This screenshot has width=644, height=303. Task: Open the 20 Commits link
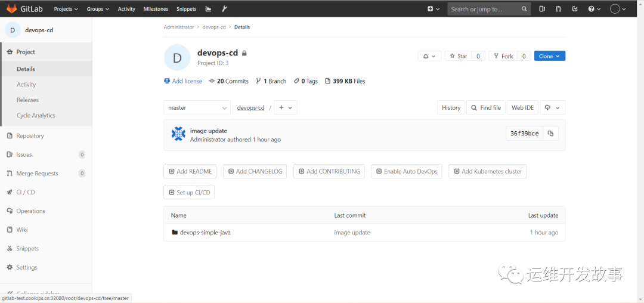[x=229, y=81]
